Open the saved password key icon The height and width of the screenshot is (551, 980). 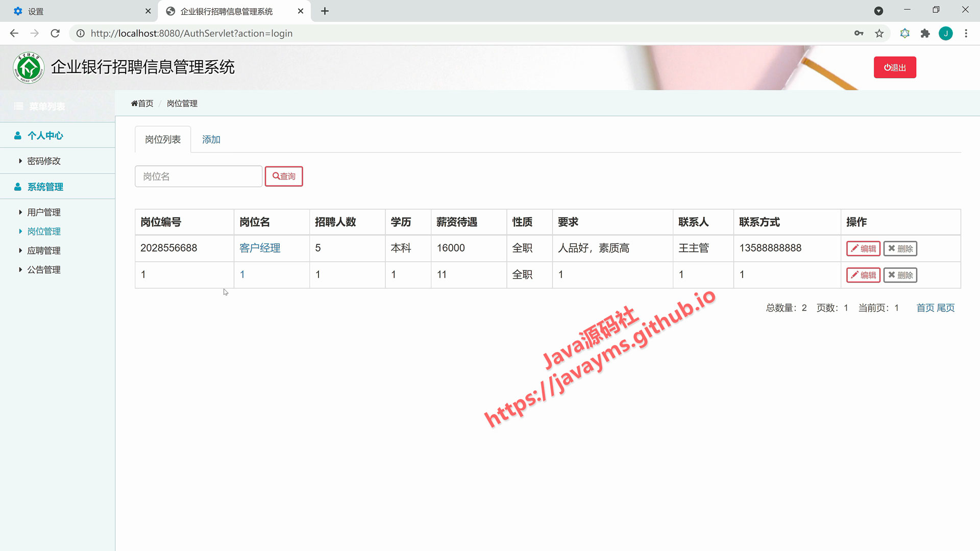859,33
